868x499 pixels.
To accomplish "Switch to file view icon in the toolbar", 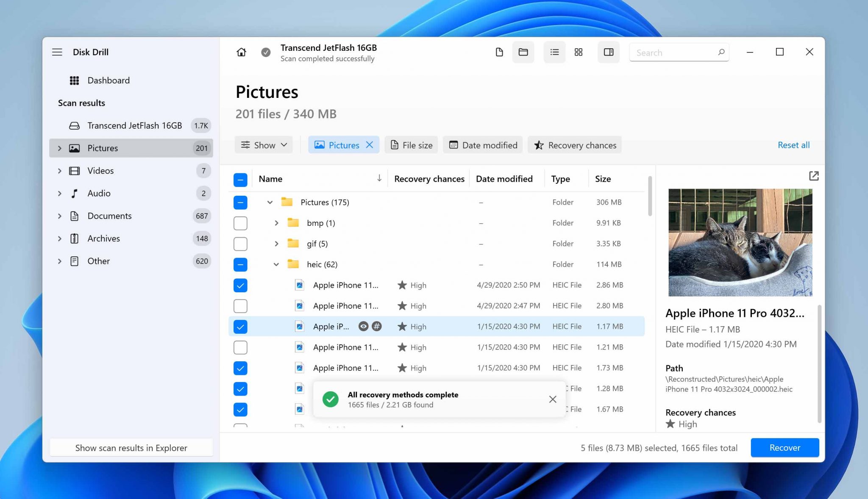I will coord(499,52).
